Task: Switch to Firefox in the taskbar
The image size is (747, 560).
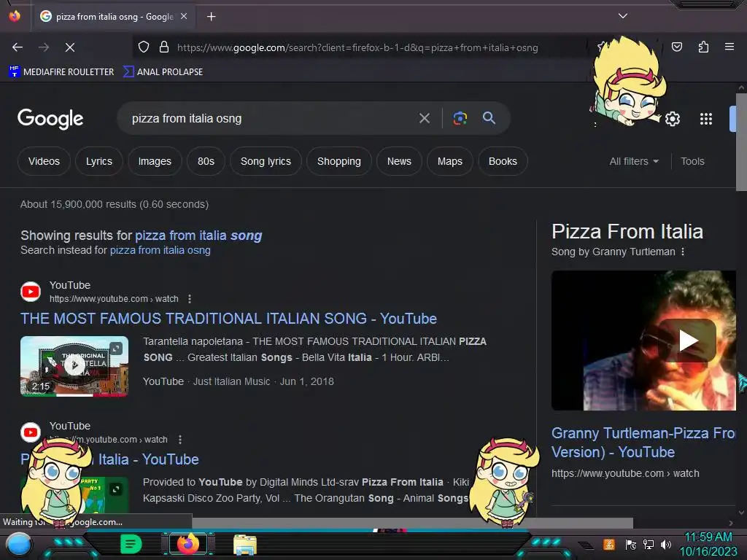Action: [x=187, y=544]
